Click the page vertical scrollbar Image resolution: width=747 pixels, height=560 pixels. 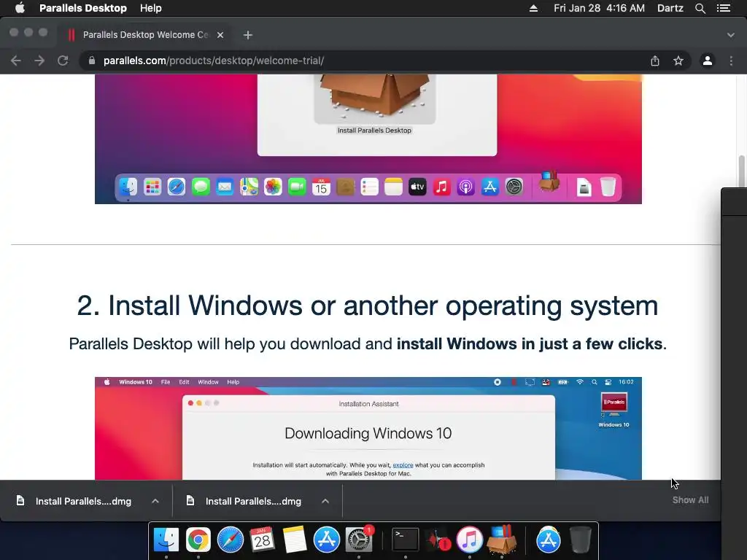coord(741,171)
